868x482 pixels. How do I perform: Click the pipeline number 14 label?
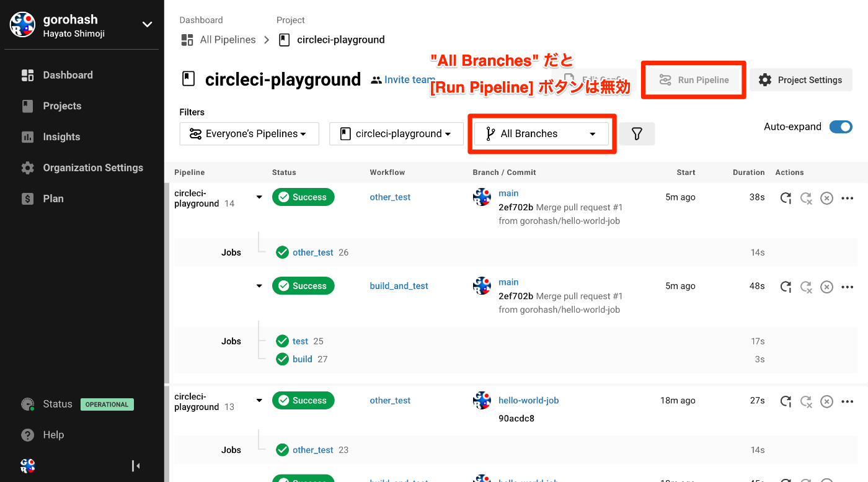tap(229, 203)
